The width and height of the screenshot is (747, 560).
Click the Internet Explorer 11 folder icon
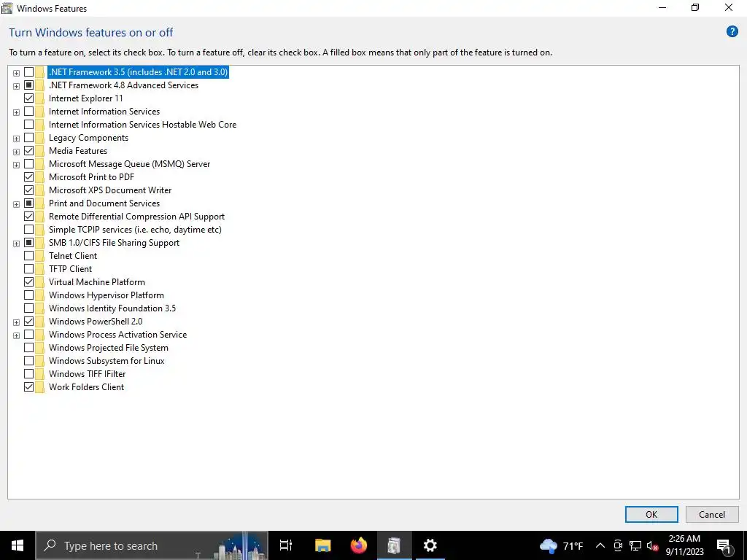point(39,98)
